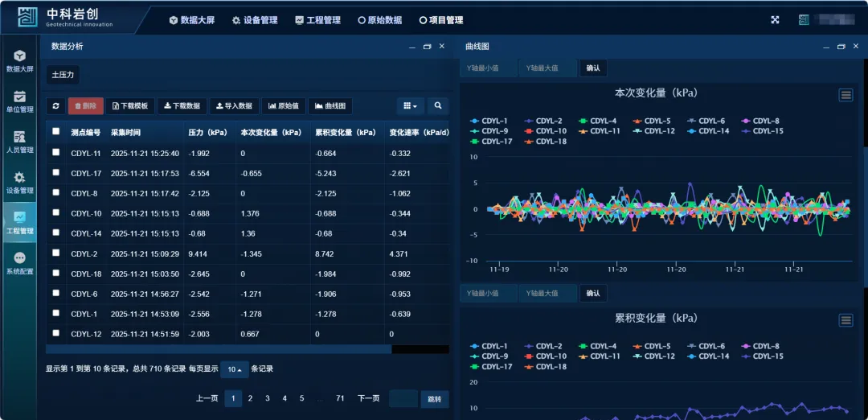This screenshot has height=420, width=868.
Task: Toggle CDYL-12 series in 本次变化量 legend
Action: coord(653,131)
